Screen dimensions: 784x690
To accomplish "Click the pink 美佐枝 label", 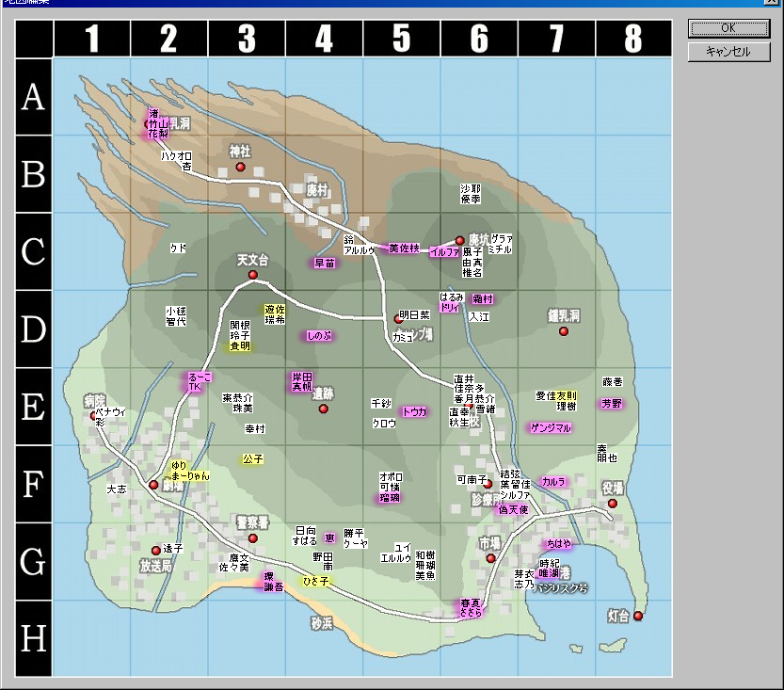I will click(404, 248).
